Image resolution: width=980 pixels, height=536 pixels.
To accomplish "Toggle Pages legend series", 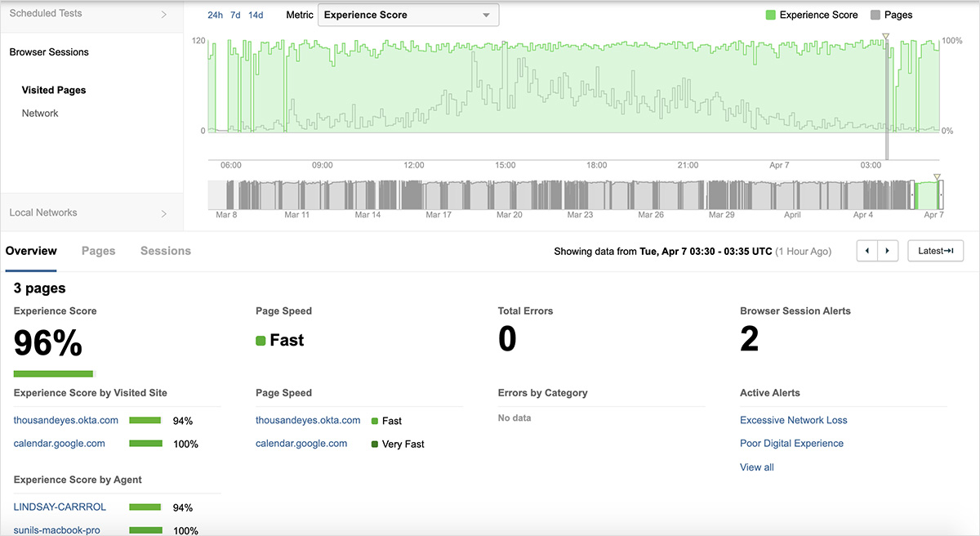I will (x=891, y=15).
